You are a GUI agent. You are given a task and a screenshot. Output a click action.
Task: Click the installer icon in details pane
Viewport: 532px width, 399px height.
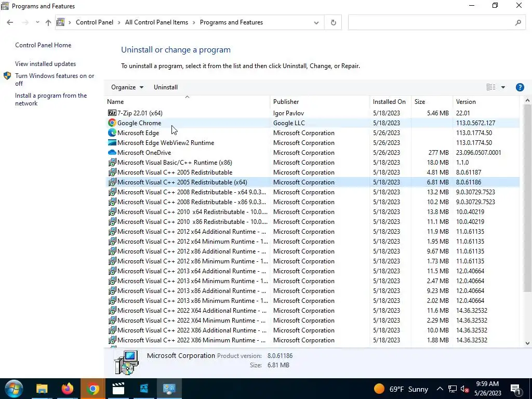[x=126, y=362]
